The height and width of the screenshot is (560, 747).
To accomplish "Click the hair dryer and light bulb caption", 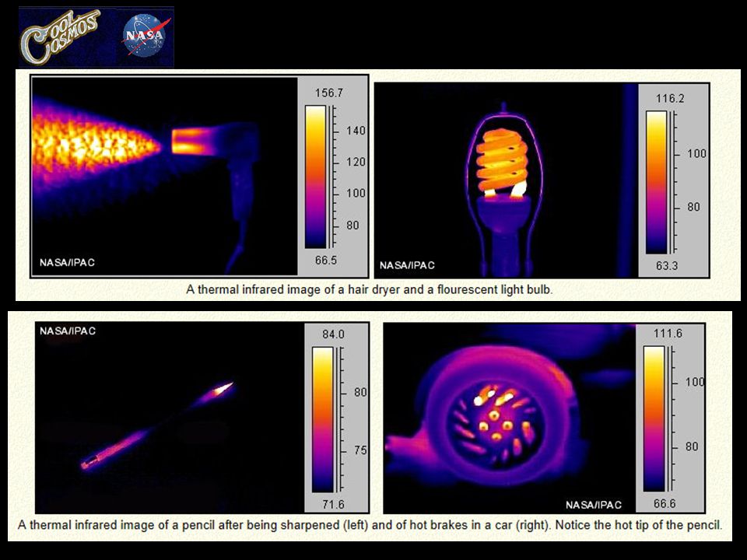I will click(x=369, y=289).
